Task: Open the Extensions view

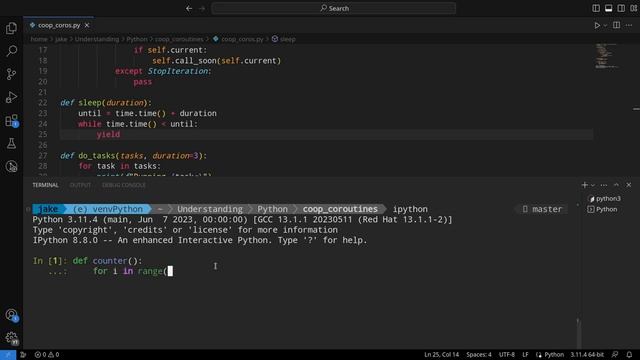Action: coord(11,120)
